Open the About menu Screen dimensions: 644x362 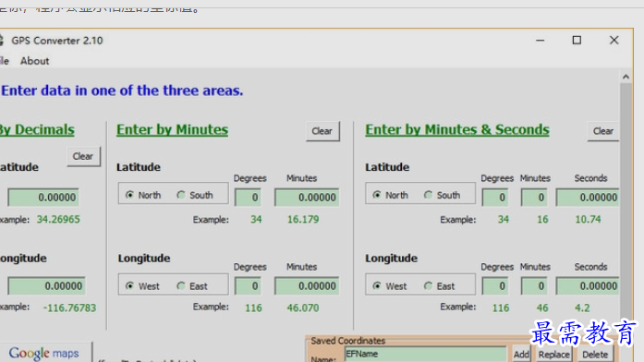pos(34,61)
